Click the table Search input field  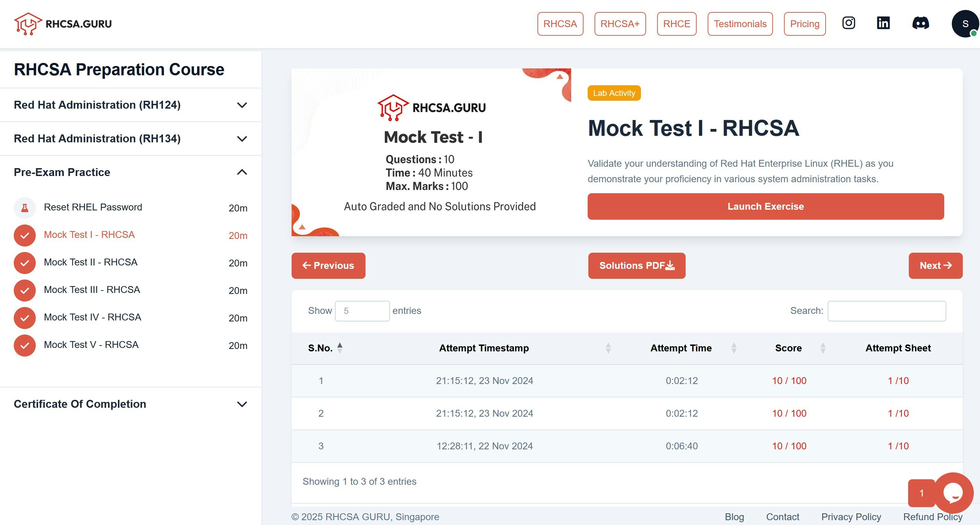[887, 311]
